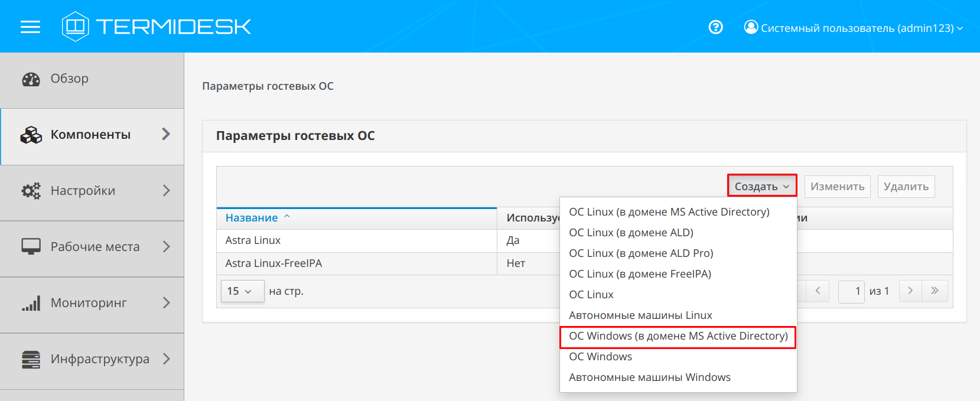Click the Нет cell value
The width and height of the screenshot is (980, 401).
click(516, 263)
